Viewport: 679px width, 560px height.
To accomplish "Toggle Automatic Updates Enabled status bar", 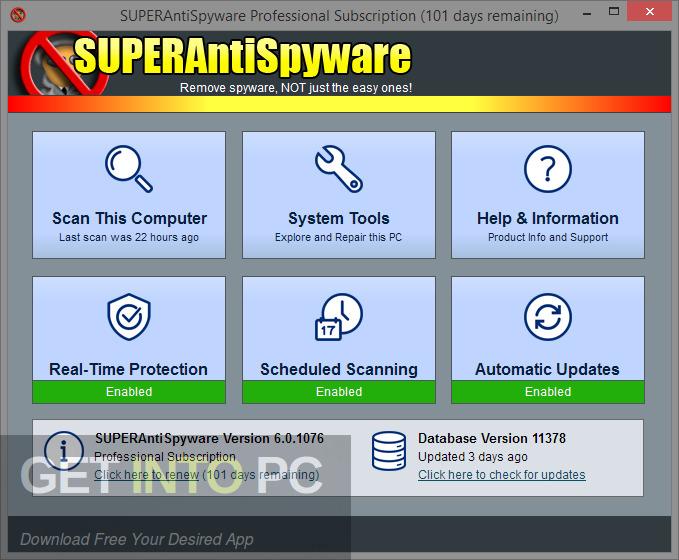I will [x=548, y=392].
